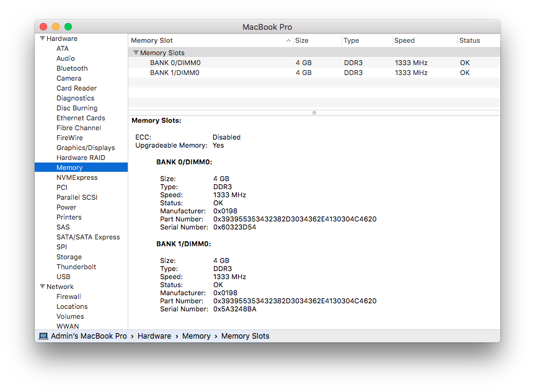Viewport: 535px width, 392px height.
Task: Open Card Reader information
Action: pyautogui.click(x=76, y=88)
